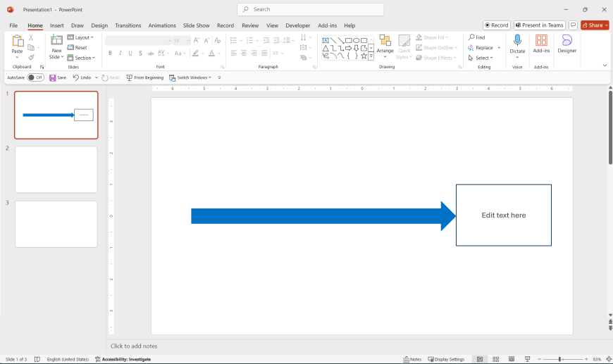613x364 pixels.
Task: Click Increase Font Size icon
Action: point(197,40)
